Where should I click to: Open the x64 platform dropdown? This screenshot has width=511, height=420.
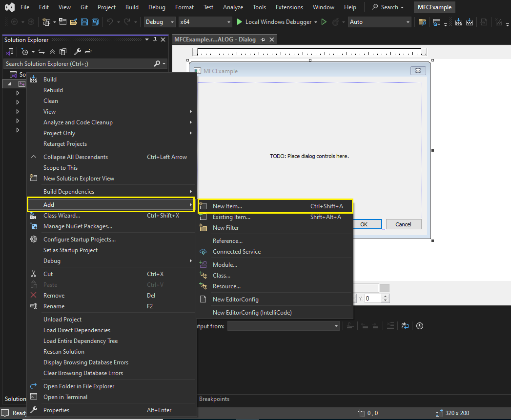[205, 22]
